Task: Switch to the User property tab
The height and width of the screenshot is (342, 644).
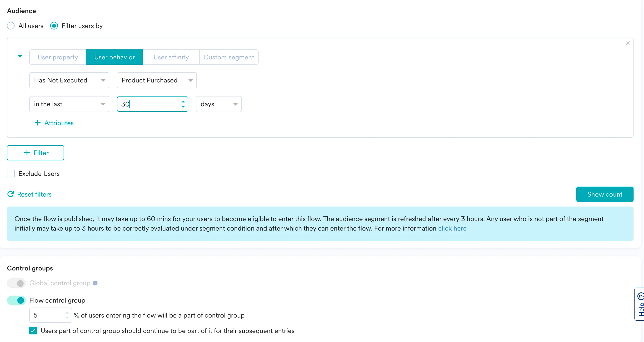Action: tap(58, 57)
